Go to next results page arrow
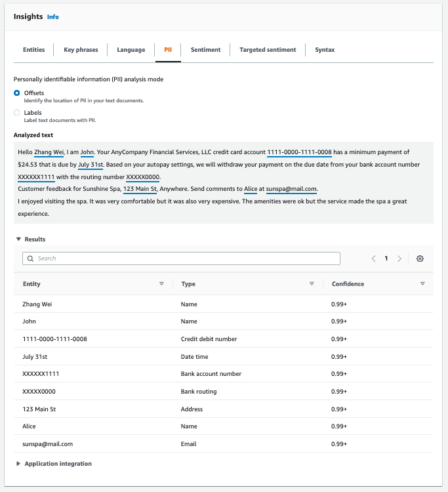This screenshot has width=448, height=492. (399, 258)
